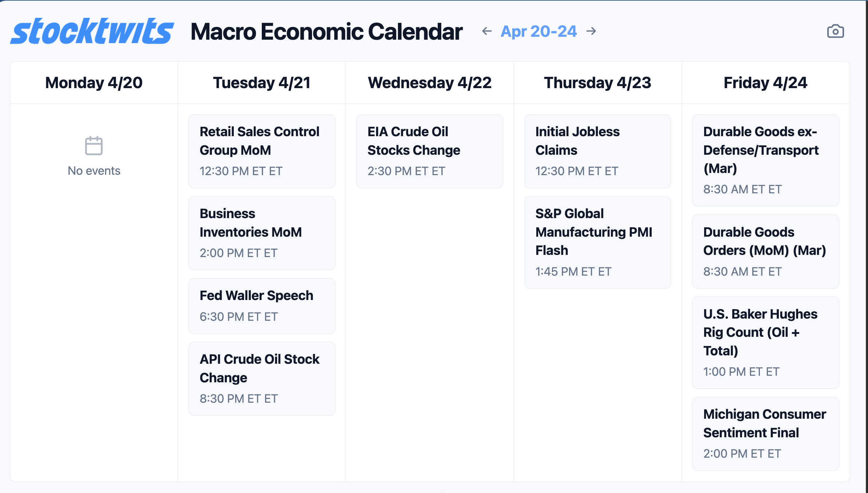Image resolution: width=868 pixels, height=493 pixels.
Task: Open U.S. Baker Hughes Rig Count event
Action: pyautogui.click(x=765, y=342)
